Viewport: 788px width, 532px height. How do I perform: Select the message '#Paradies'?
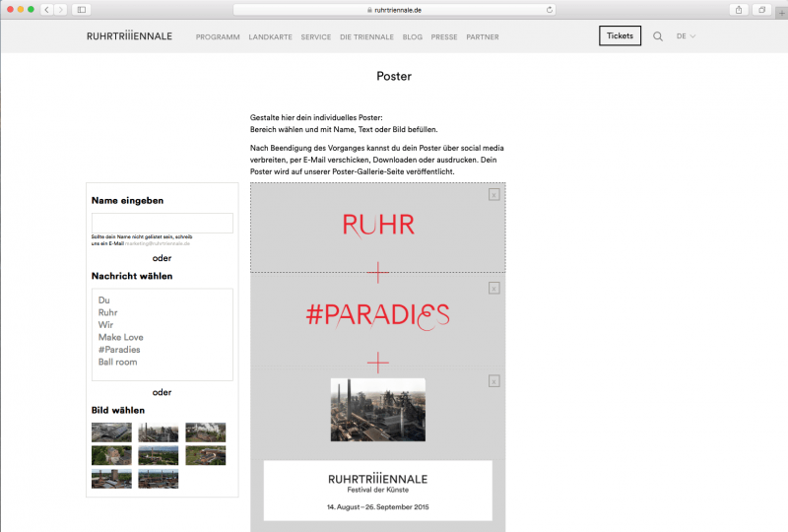tap(119, 350)
